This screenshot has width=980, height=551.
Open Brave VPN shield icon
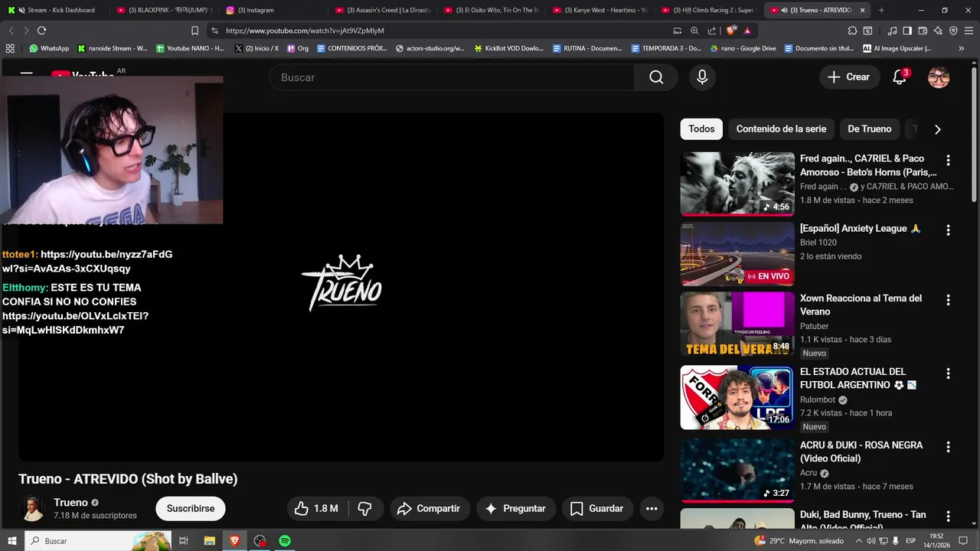[953, 31]
